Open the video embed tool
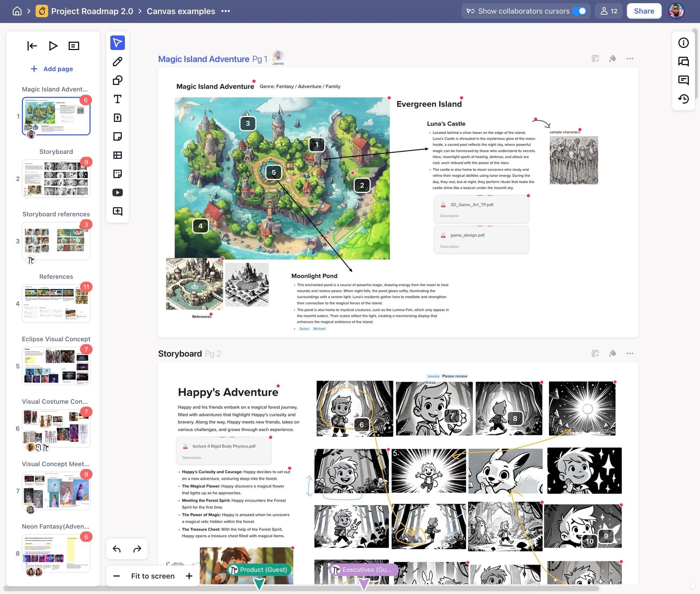This screenshot has height=594, width=700. pos(118,192)
